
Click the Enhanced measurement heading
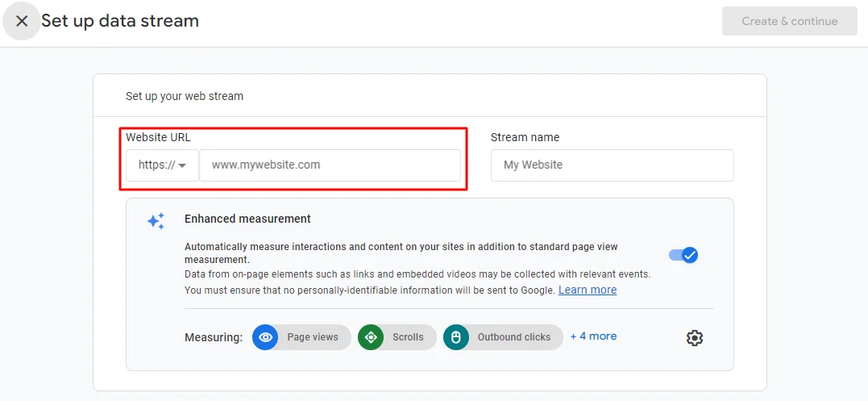[x=247, y=219]
